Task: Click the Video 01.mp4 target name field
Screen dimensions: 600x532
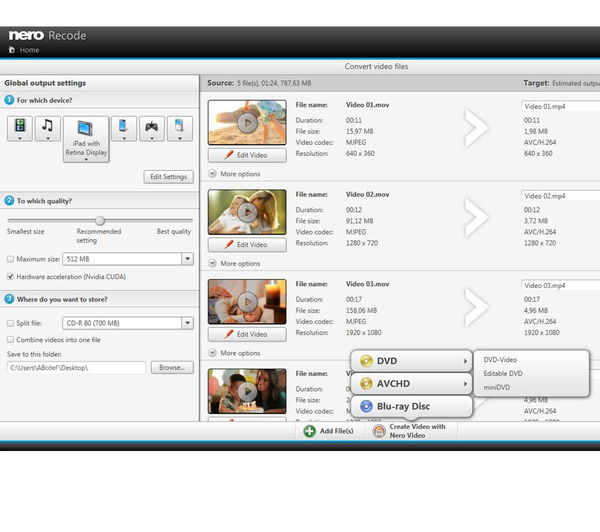Action: pos(560,106)
